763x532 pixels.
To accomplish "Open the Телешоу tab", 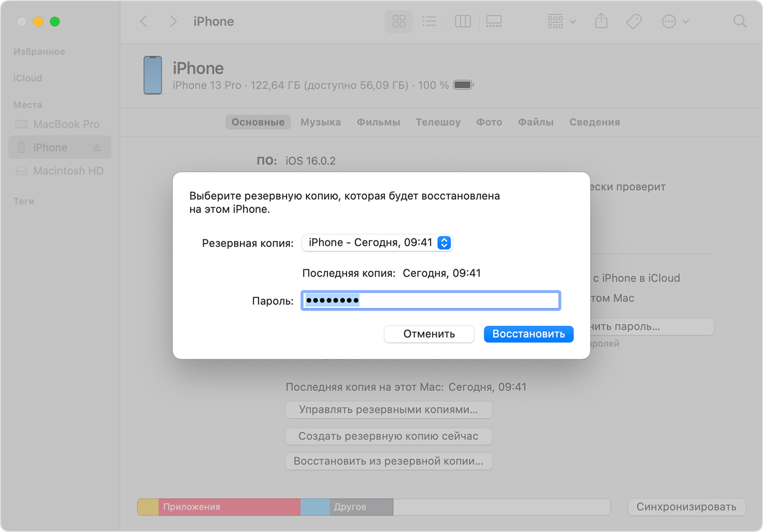I will [x=438, y=122].
